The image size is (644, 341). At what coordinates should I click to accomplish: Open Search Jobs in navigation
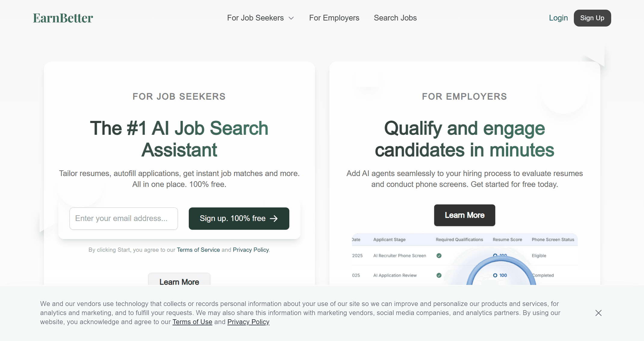point(395,18)
